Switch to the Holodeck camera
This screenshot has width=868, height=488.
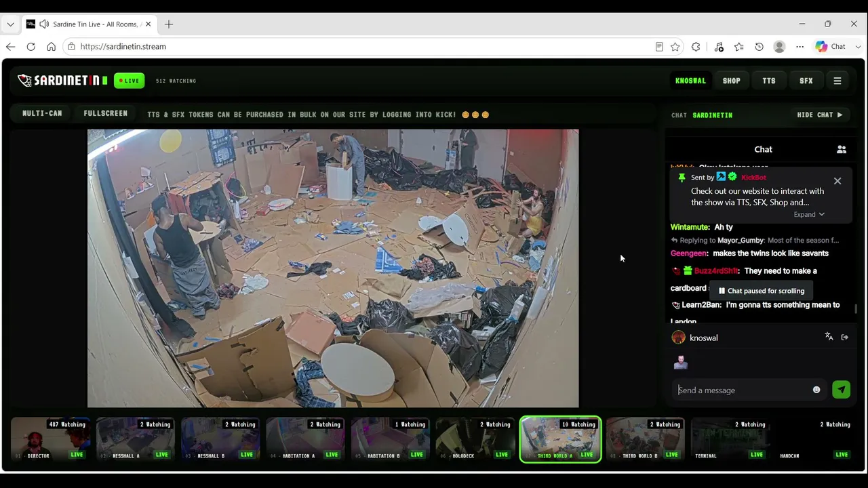point(475,440)
